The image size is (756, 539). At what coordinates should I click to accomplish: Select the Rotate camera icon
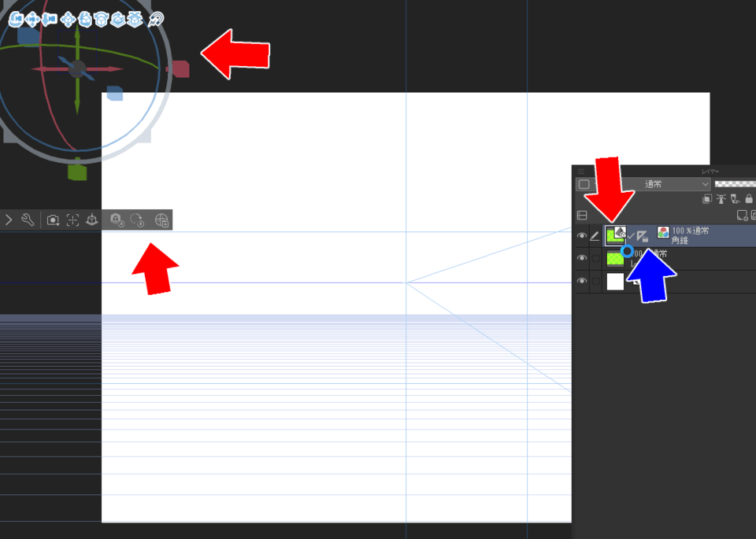[x=16, y=19]
